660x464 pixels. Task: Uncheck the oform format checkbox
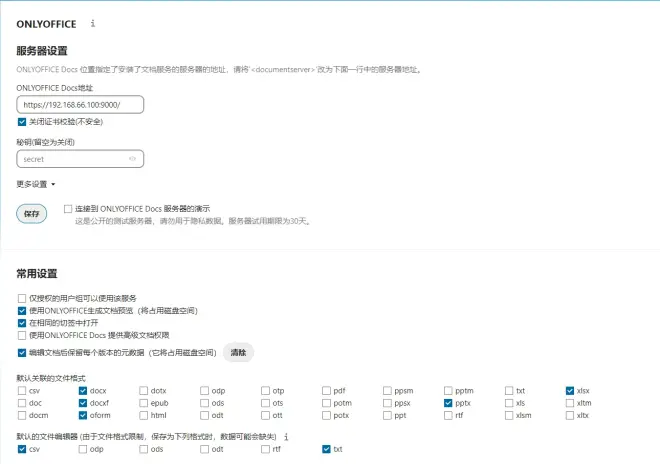83,415
